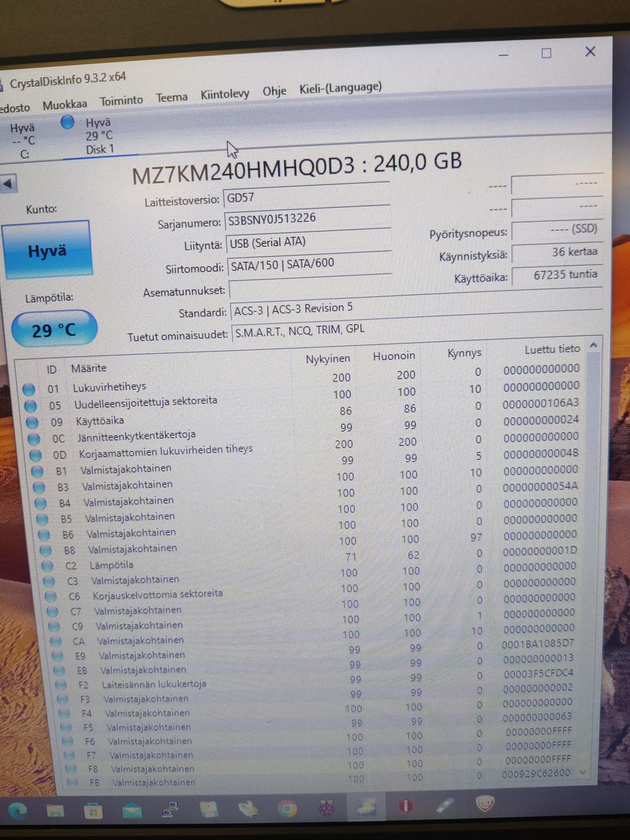Click raw value 000929C62600 in FB row
Viewport: 630px width, 840px height.
(536, 773)
